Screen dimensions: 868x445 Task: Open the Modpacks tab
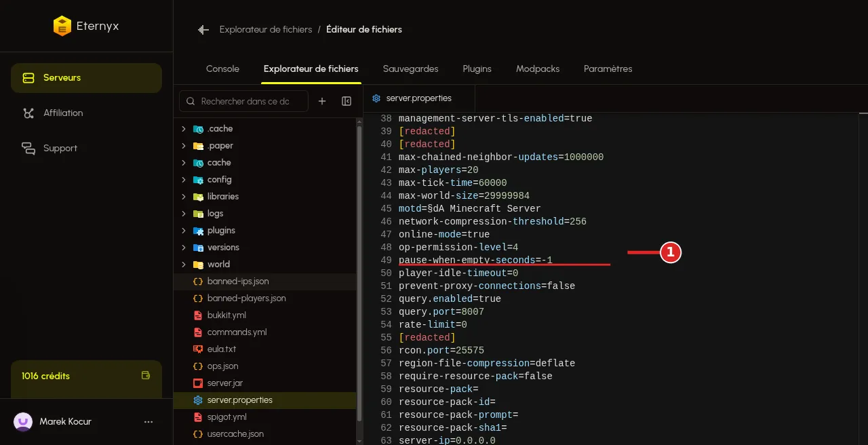point(538,69)
